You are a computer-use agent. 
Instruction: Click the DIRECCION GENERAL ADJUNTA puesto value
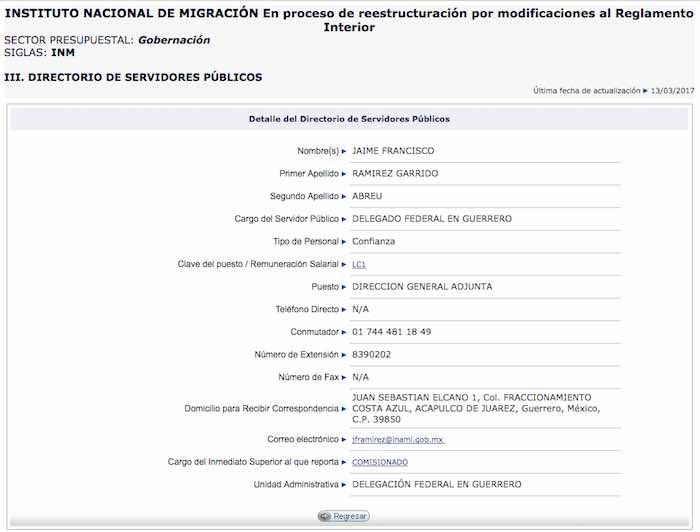[x=422, y=286]
